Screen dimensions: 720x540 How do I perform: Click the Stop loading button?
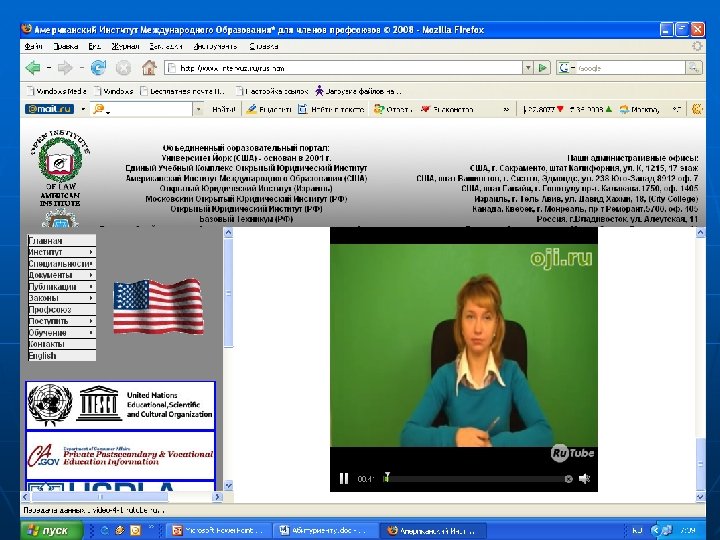click(x=123, y=68)
